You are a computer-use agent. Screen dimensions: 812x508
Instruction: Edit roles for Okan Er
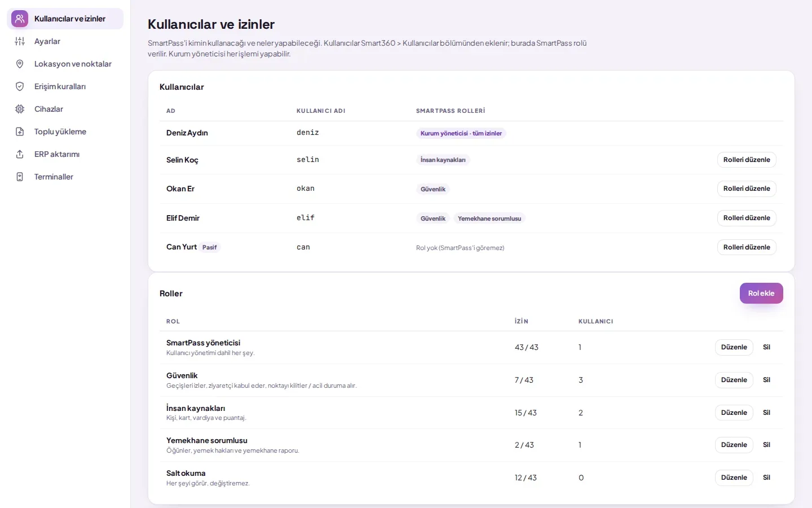tap(747, 189)
